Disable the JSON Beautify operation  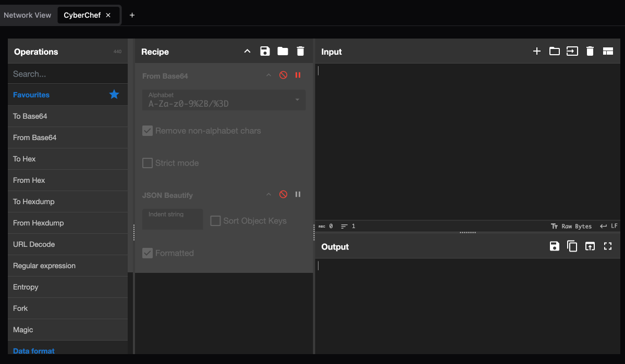point(283,194)
